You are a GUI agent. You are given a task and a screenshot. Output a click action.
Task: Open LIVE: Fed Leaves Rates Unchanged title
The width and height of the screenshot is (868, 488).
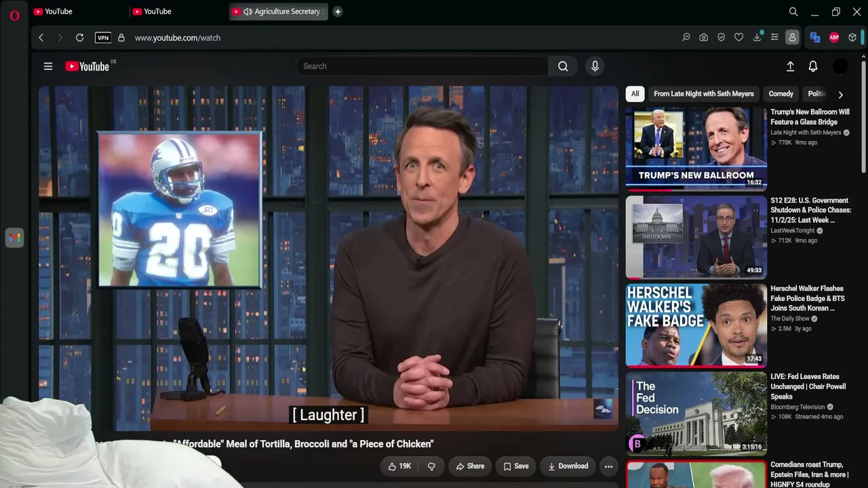(x=808, y=386)
